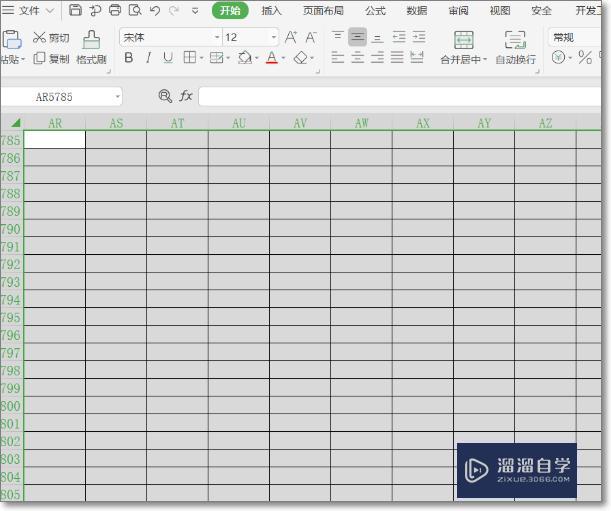
Task: Align text right
Action: 377,58
